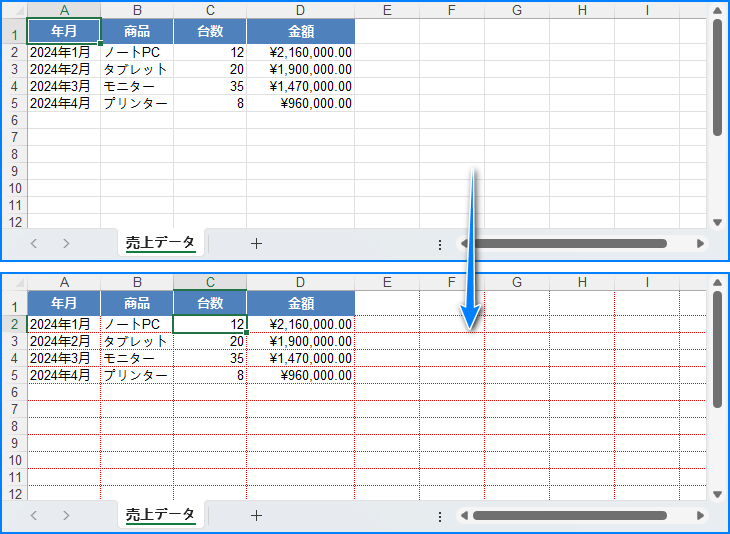The height and width of the screenshot is (534, 730).
Task: Click next sheet arrow in bottom window
Action: coord(66,515)
